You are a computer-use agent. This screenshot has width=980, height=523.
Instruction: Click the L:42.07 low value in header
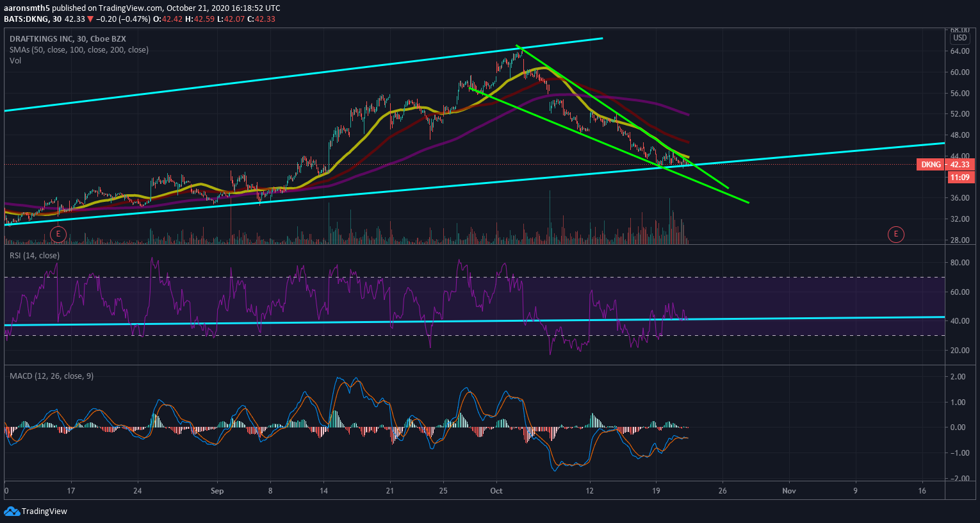231,19
